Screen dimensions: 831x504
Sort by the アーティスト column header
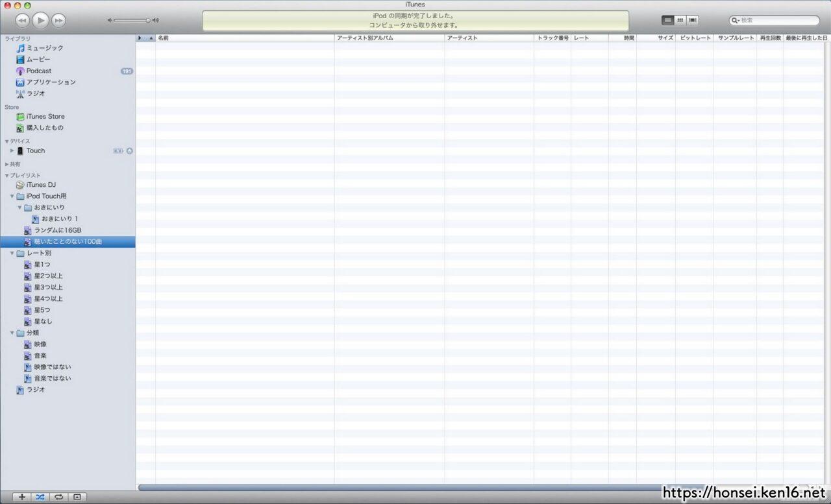coord(488,38)
